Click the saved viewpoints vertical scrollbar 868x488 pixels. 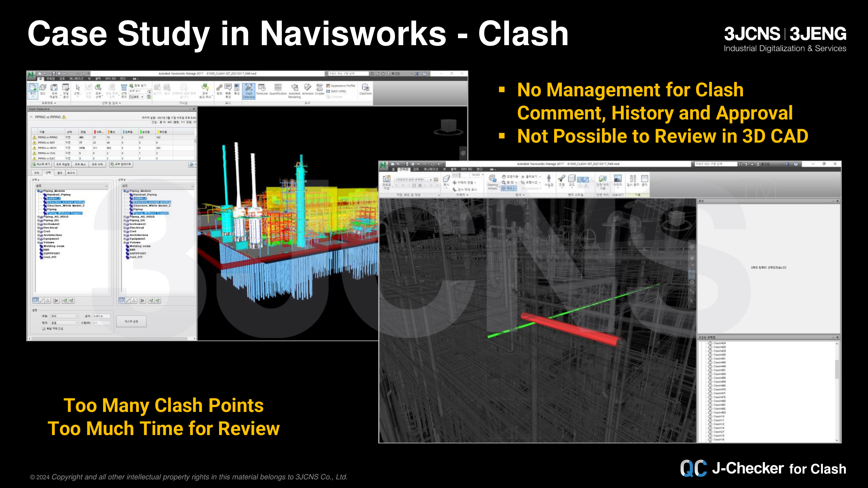(x=837, y=392)
